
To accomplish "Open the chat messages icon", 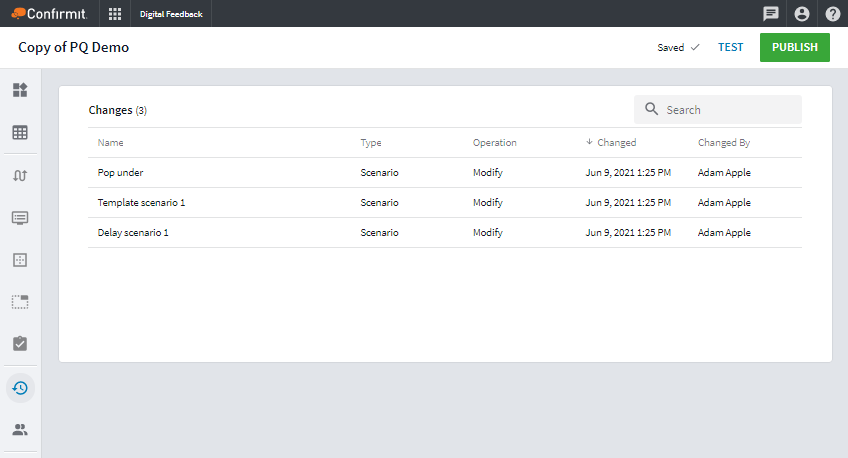I will click(x=771, y=14).
